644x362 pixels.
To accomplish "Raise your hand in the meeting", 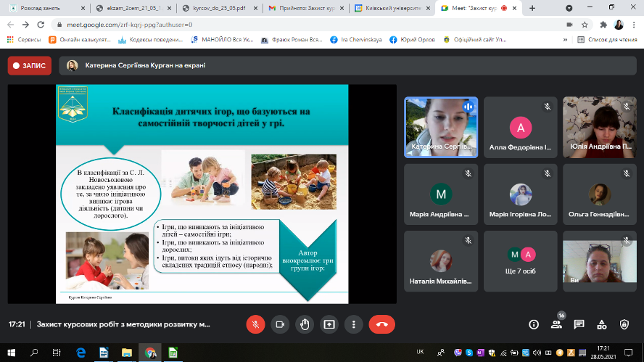I will 305,324.
